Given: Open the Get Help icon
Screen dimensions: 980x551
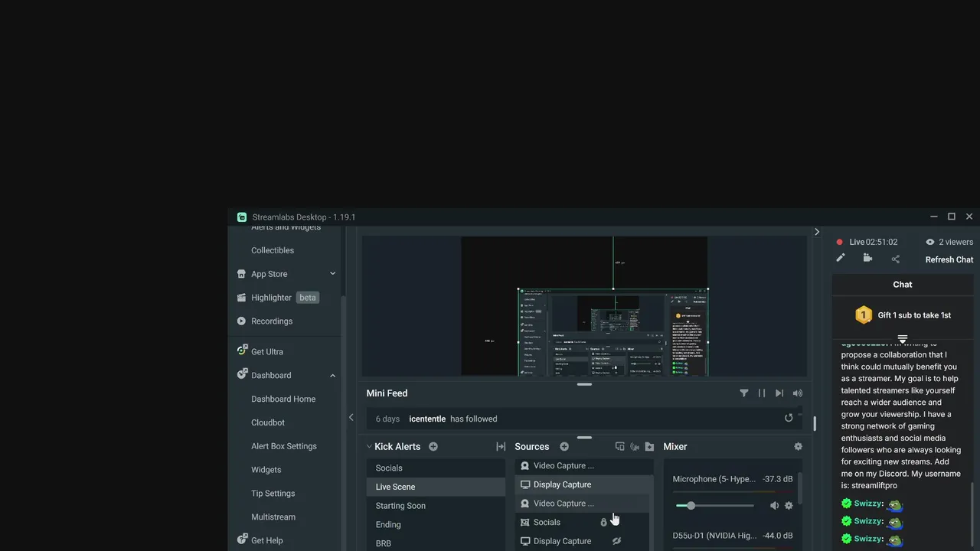Looking at the screenshot, I should pos(242,540).
